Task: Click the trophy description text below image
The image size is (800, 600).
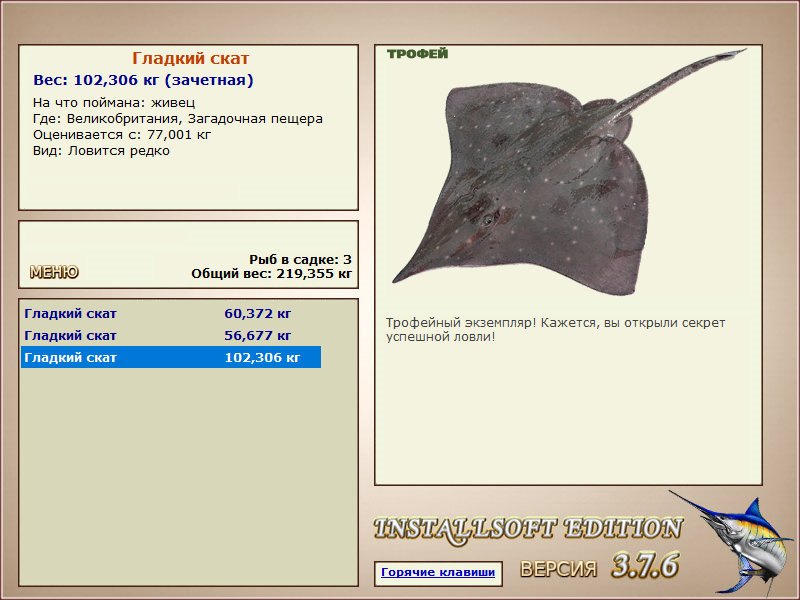Action: (555, 330)
